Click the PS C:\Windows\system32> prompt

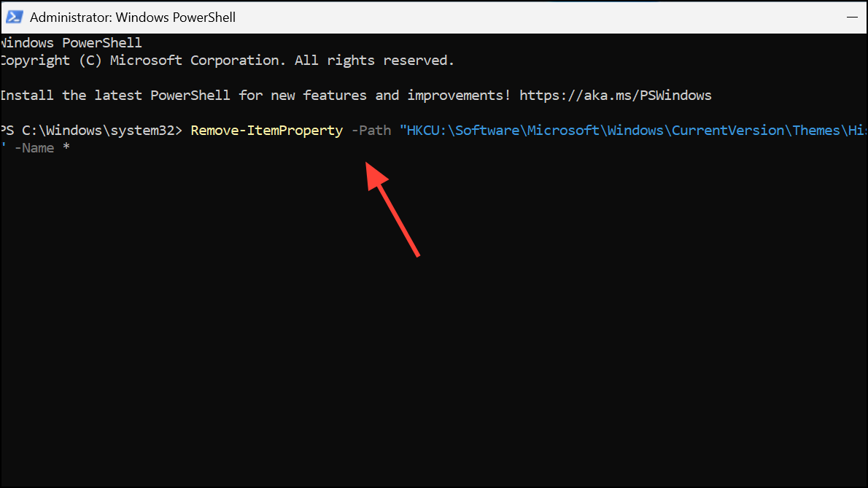(x=91, y=131)
